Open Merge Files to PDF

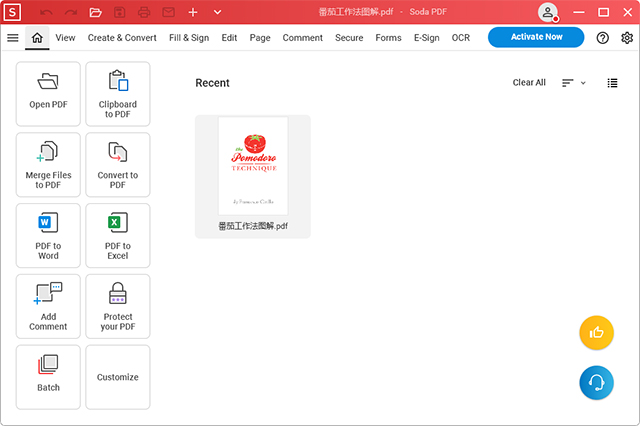[48, 164]
